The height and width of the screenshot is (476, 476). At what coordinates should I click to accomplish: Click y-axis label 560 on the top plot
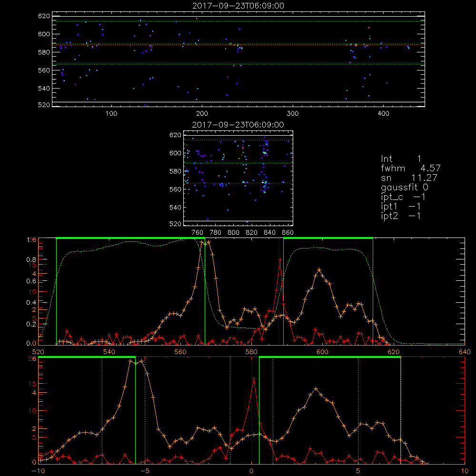pos(44,70)
